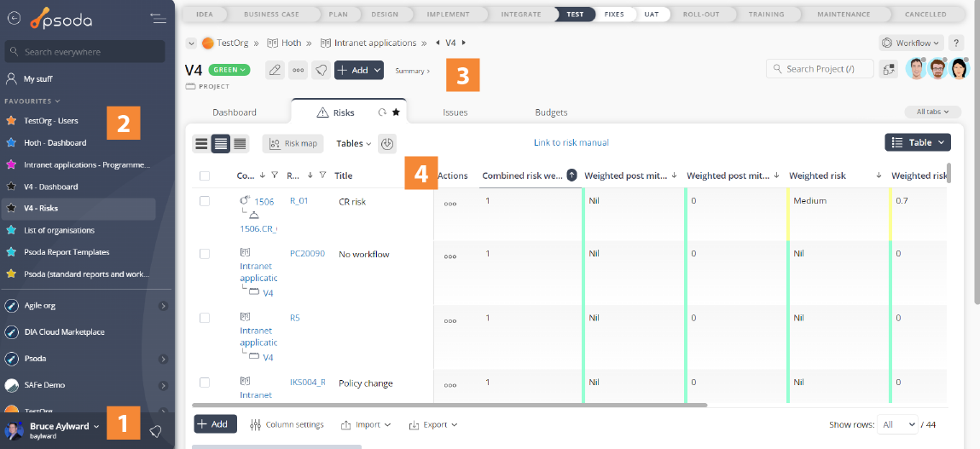
Task: Open row actions for No workflow
Action: coord(450,256)
